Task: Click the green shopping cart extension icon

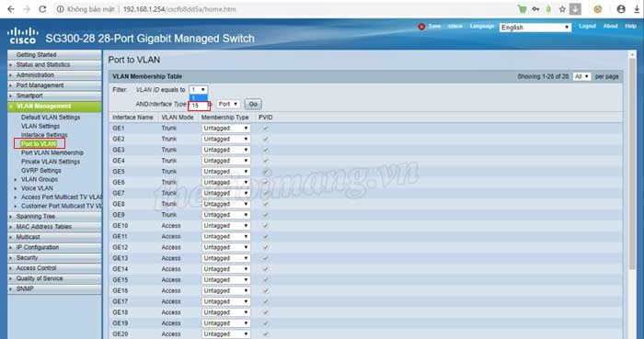Action: [x=522, y=9]
